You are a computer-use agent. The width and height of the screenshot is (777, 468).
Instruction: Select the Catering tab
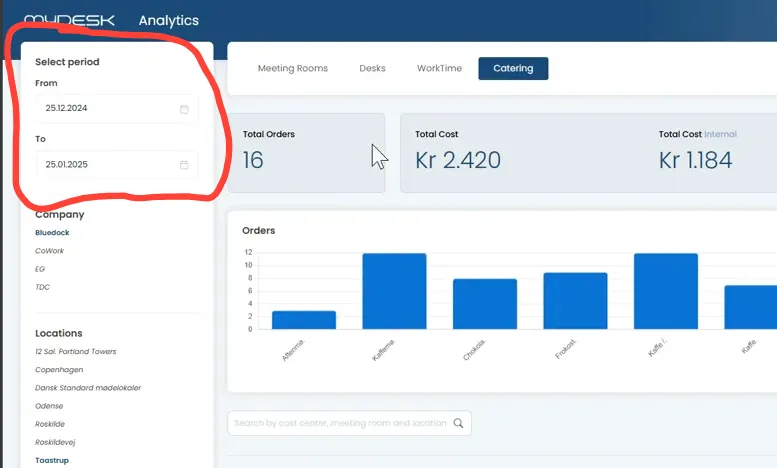[513, 68]
